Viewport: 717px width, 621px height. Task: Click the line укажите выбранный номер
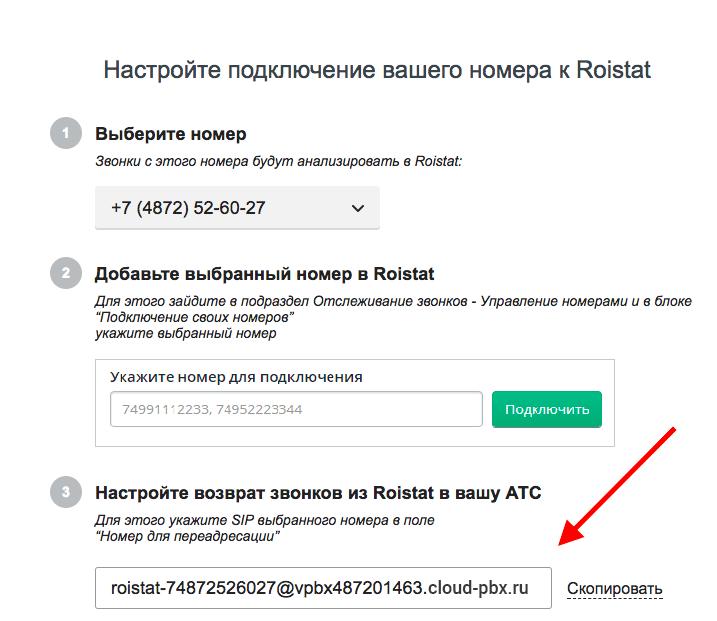[x=185, y=333]
